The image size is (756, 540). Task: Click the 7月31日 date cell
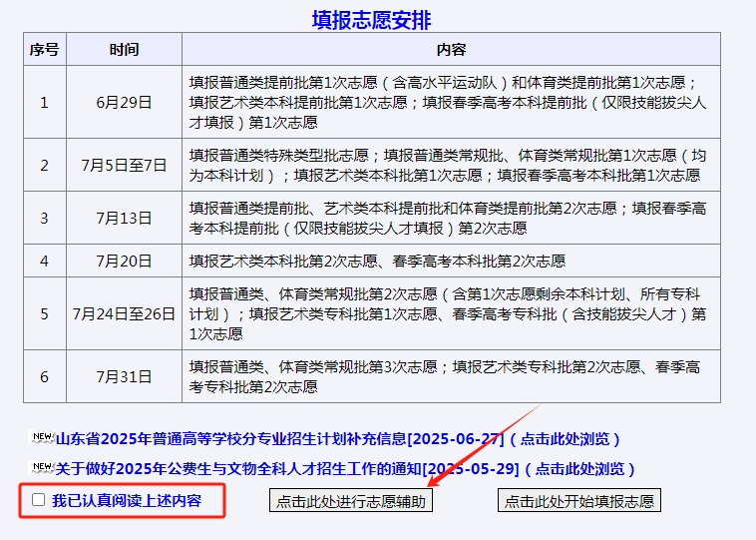point(124,376)
